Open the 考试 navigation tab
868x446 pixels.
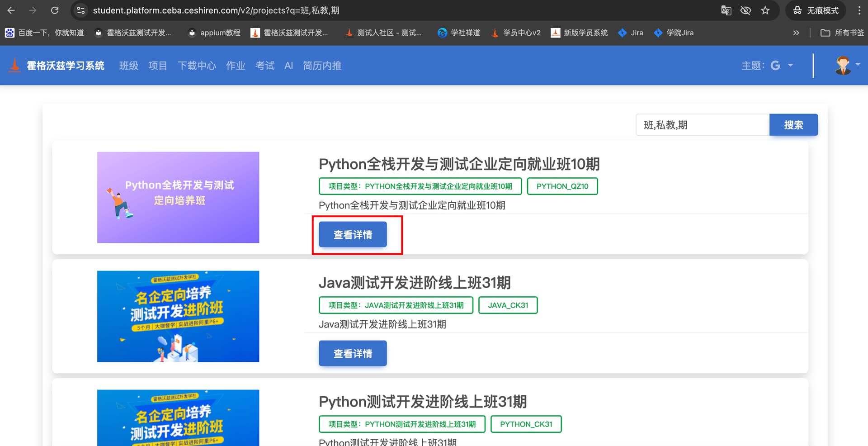coord(265,66)
